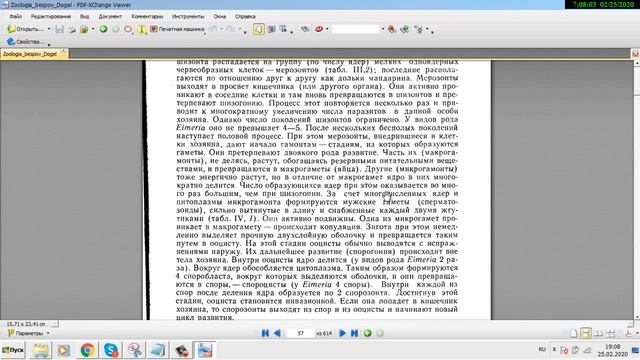Select the Печатная машинка typewriter tool

(177, 29)
